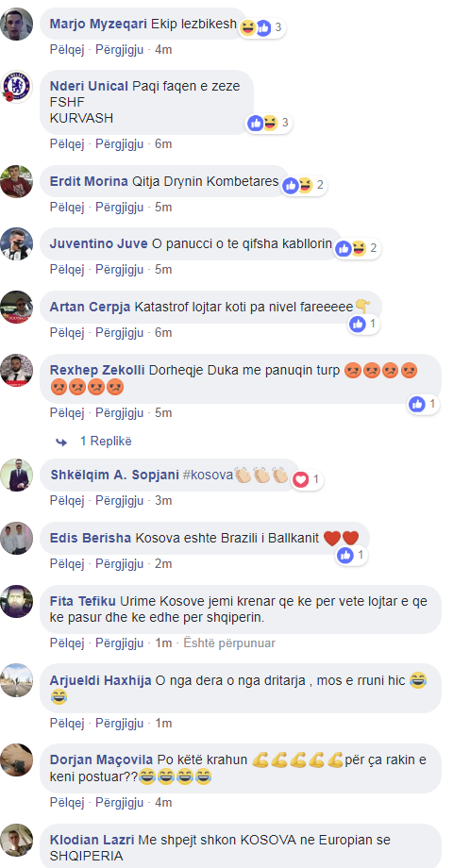View reactions on Erdit Morina's comment

(x=305, y=186)
